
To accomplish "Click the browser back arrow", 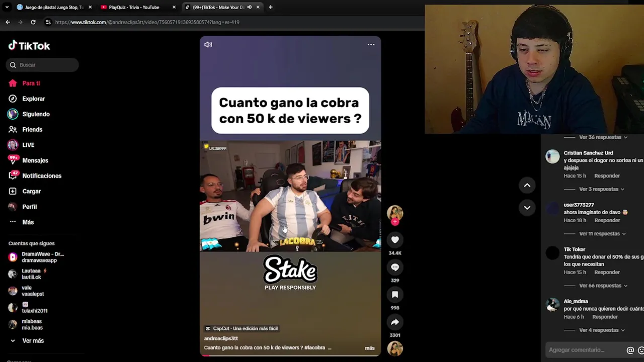I will tap(8, 22).
